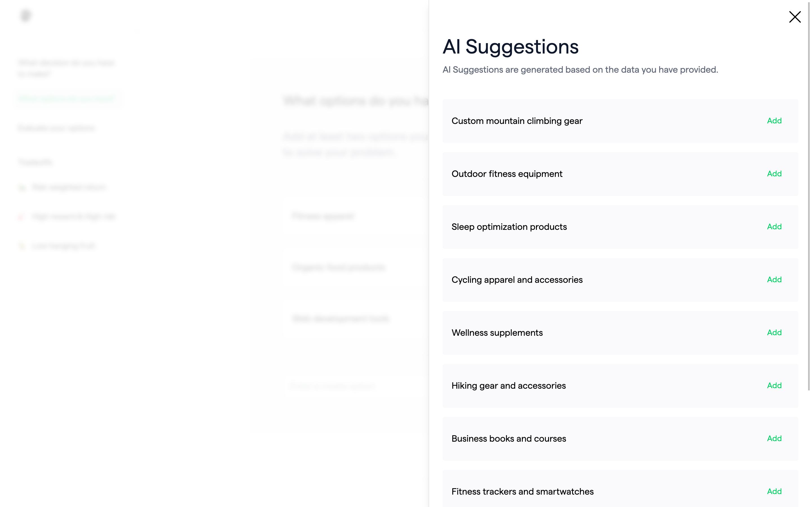Select the Sleep optimization products row
The width and height of the screenshot is (812, 507).
[x=620, y=227]
